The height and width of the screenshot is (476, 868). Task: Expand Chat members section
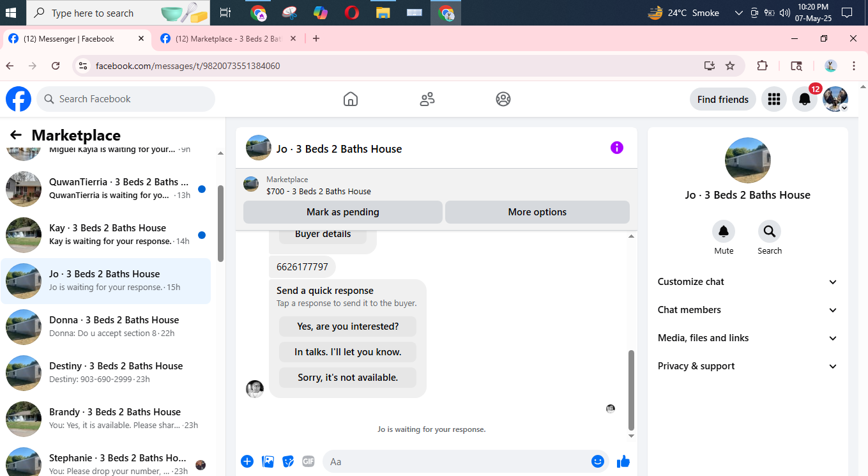[x=747, y=310]
